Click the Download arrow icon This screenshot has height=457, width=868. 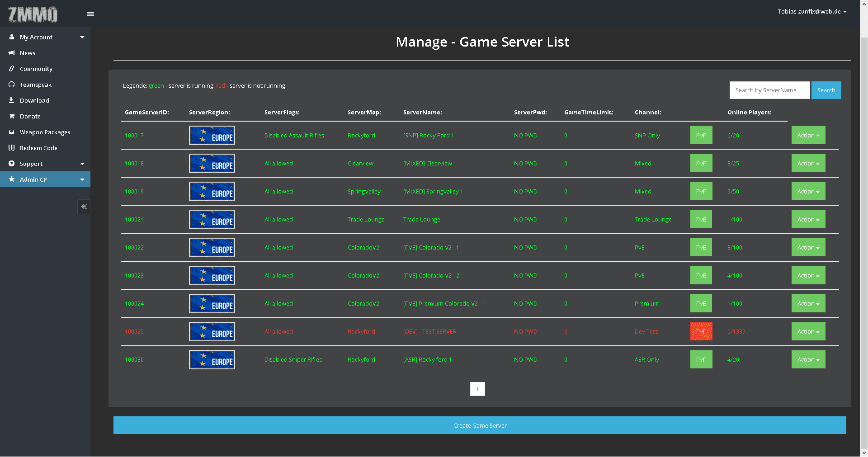12,100
